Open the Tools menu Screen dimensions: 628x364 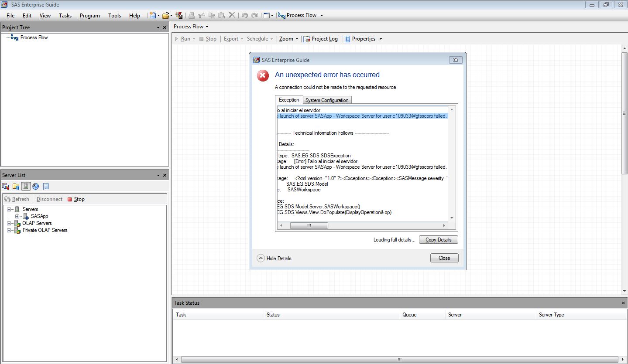tap(114, 15)
